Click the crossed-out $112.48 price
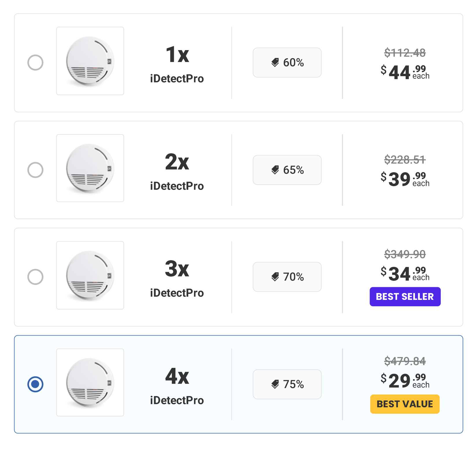Image resolution: width=476 pixels, height=449 pixels. click(404, 53)
